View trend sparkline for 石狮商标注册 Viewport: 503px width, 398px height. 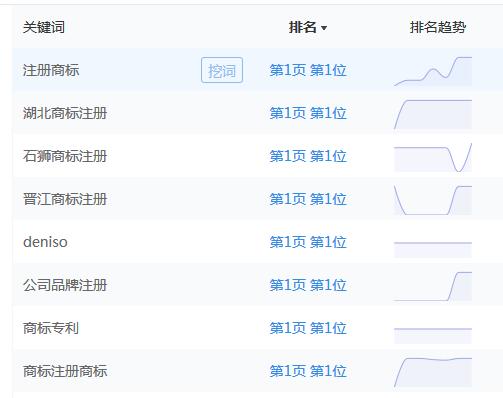point(433,157)
